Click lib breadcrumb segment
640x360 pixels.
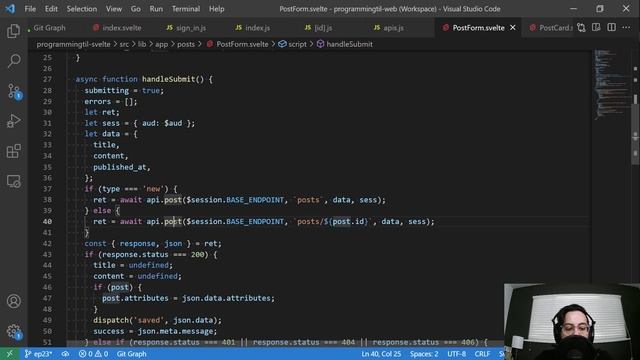[142, 44]
